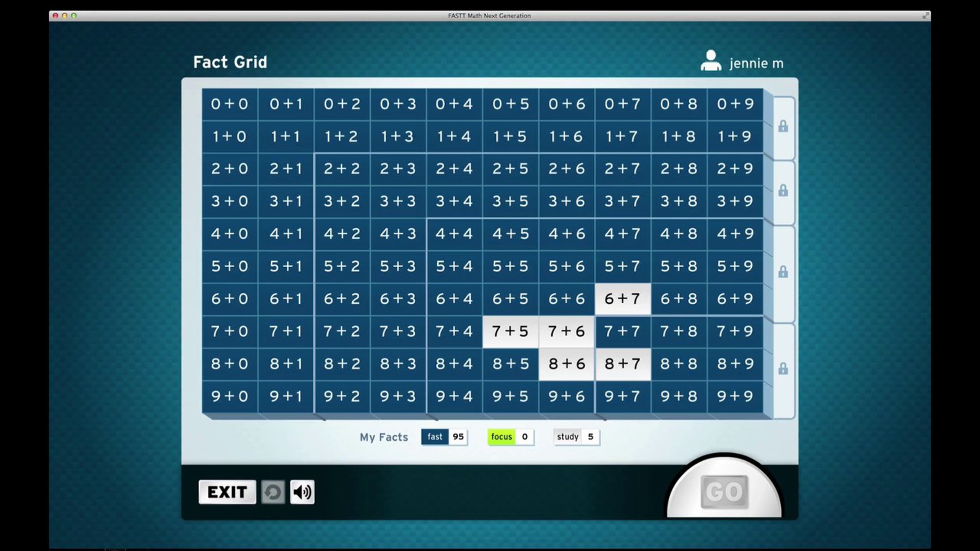Click the highlighted 7+5 study cell
Viewport: 980px width, 551px height.
coord(510,331)
